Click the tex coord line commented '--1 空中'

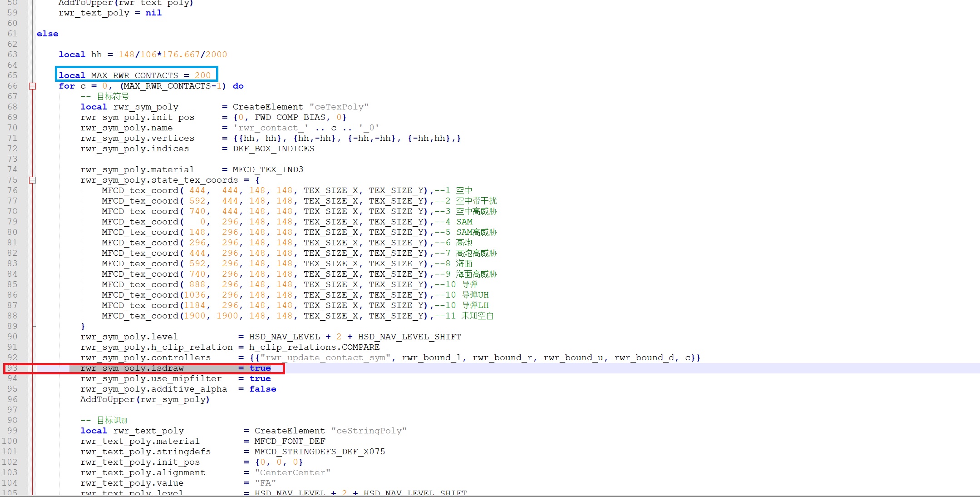pyautogui.click(x=287, y=190)
